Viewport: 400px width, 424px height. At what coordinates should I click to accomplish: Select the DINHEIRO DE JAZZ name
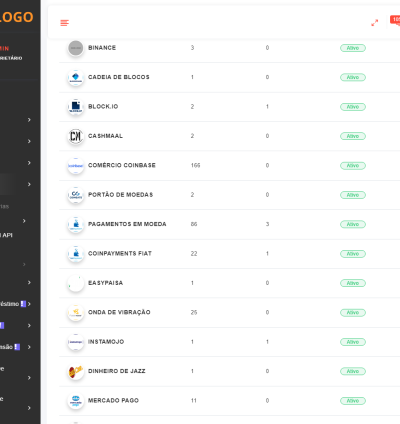[x=117, y=371]
